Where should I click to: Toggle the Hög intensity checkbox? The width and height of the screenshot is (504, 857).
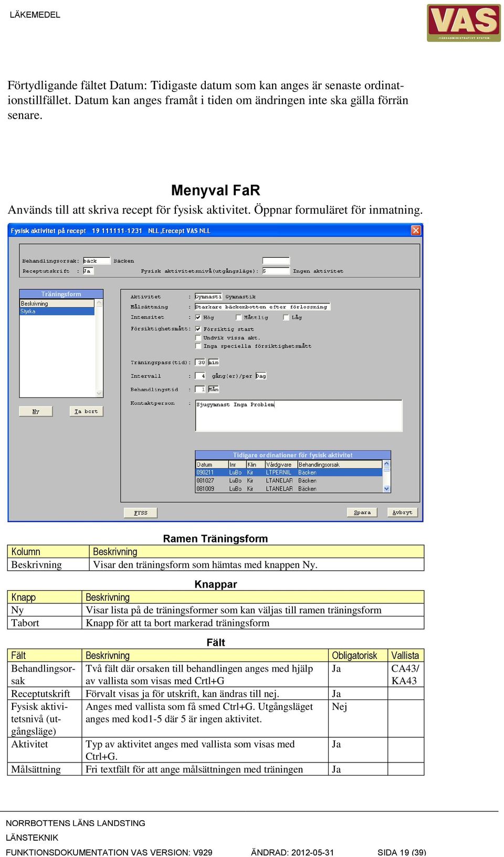coord(198,317)
